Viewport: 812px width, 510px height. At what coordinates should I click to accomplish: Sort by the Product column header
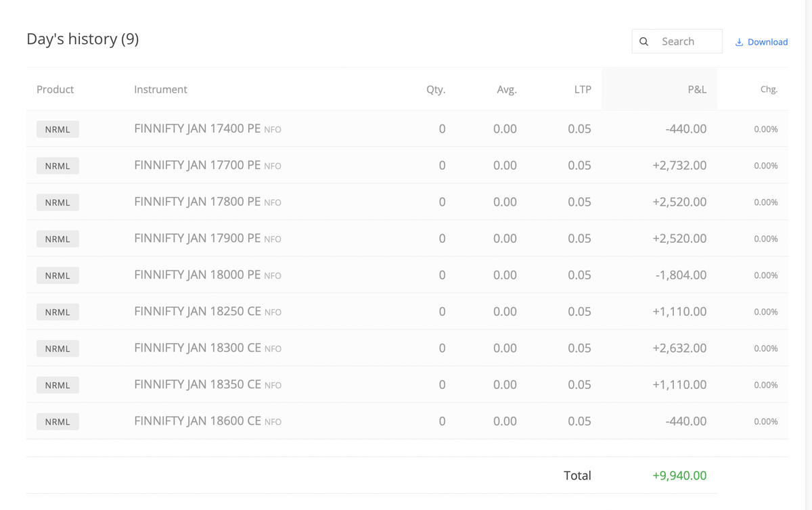[x=55, y=89]
